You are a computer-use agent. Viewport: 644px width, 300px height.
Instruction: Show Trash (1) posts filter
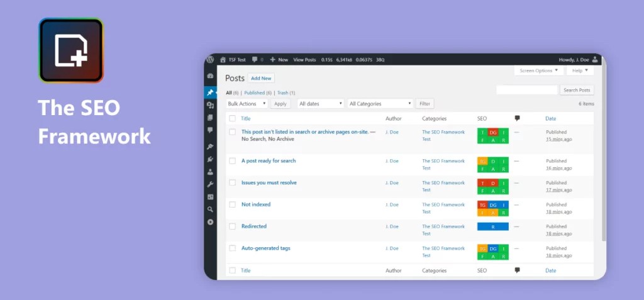286,93
